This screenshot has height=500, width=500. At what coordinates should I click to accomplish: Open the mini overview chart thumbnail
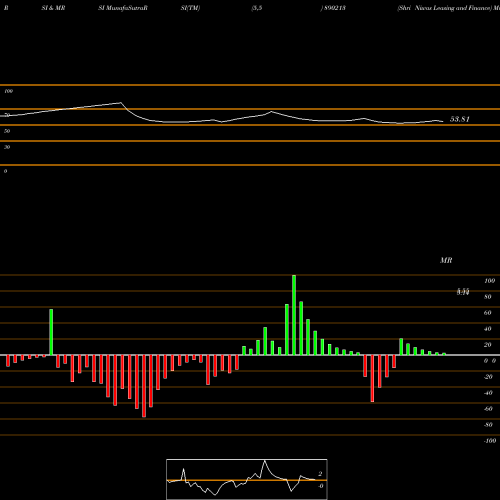(x=247, y=479)
